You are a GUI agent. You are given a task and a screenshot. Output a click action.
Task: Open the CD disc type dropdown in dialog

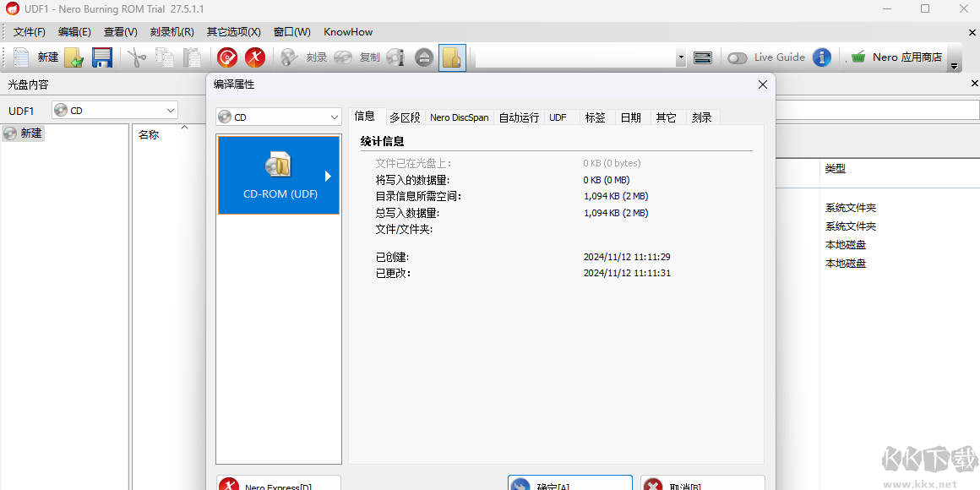click(279, 117)
